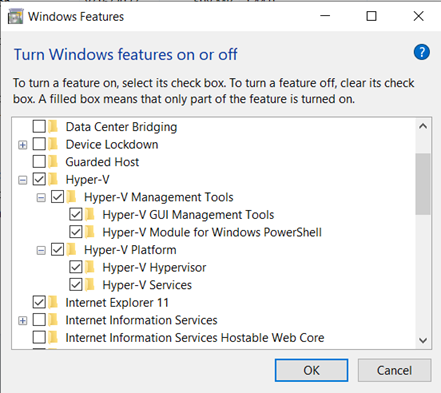This screenshot has height=393, width=441.
Task: Check Internet Information Services Hostable Web Core box
Action: (x=39, y=338)
